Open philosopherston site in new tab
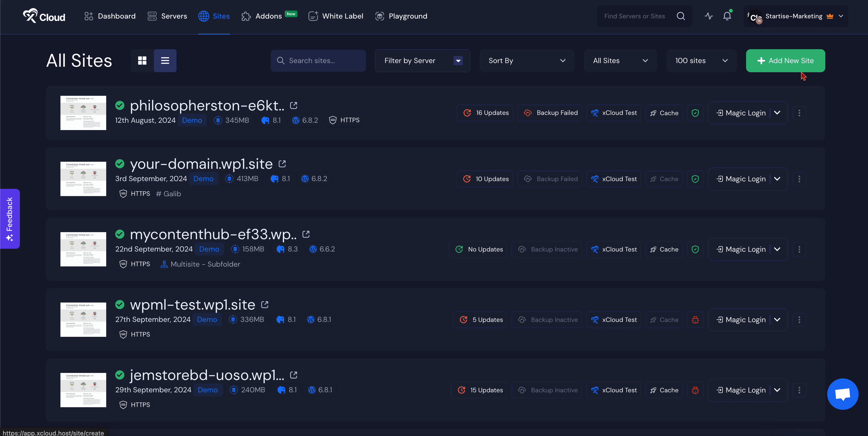This screenshot has width=868, height=436. click(x=293, y=105)
